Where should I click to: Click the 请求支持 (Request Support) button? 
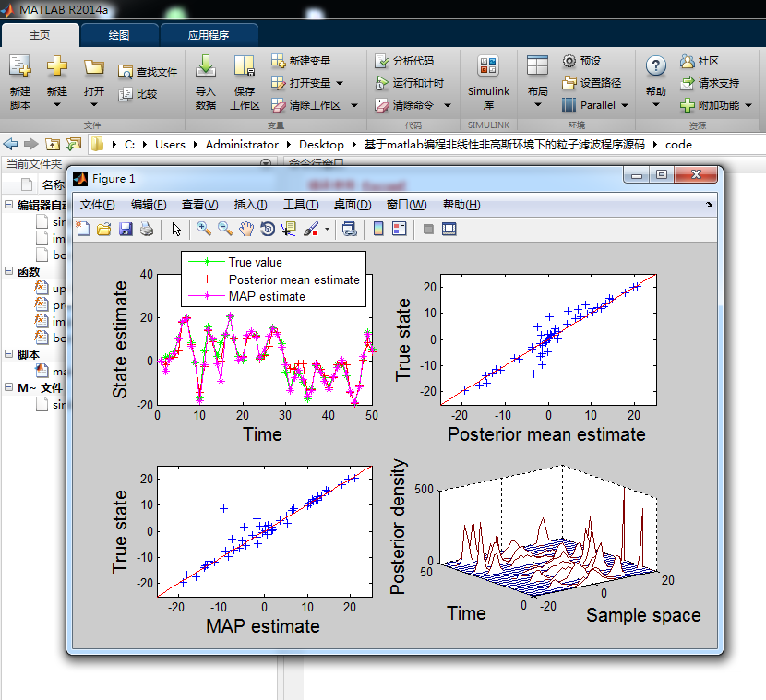pos(710,83)
